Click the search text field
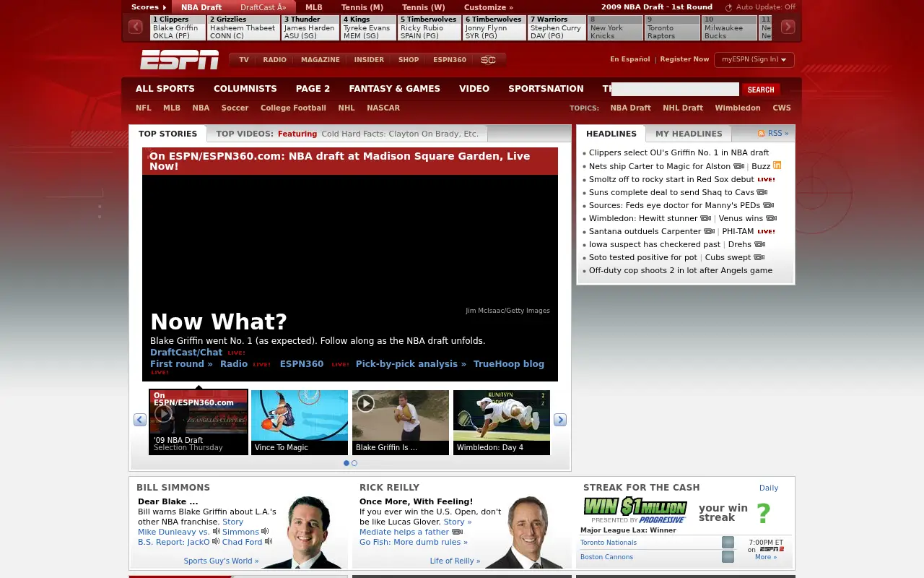924x578 pixels. click(x=675, y=90)
